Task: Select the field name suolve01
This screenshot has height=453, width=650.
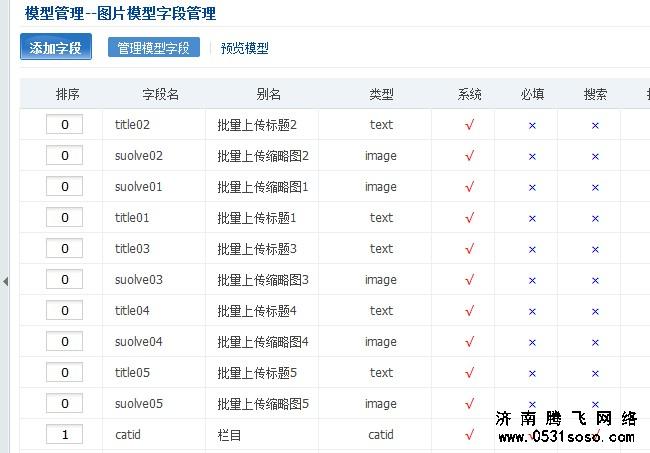Action: click(138, 187)
